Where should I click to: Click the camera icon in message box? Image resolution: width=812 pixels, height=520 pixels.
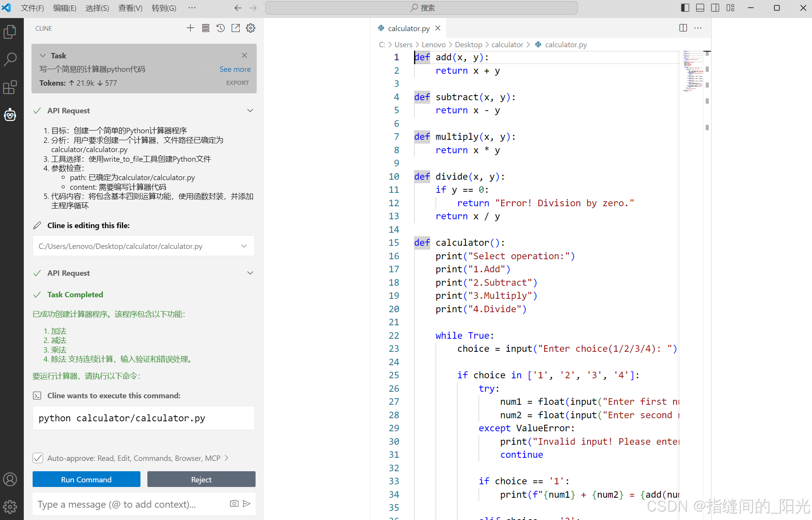[x=234, y=503]
